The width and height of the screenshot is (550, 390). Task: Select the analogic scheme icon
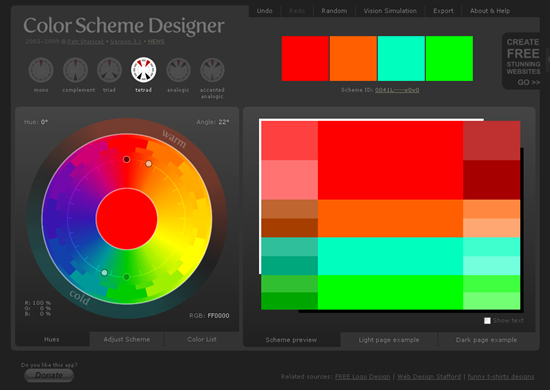[178, 70]
